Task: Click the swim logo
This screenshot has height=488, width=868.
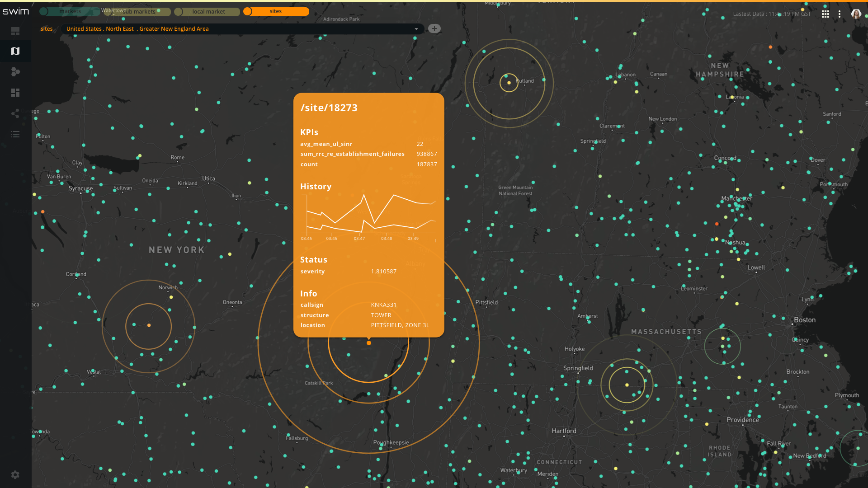Action: [16, 12]
